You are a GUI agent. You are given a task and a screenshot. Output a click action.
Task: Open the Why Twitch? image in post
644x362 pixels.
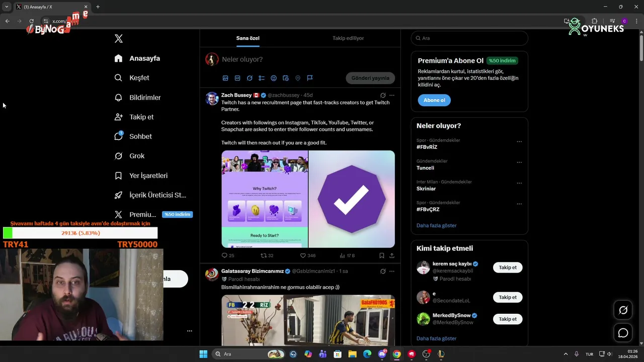265,199
